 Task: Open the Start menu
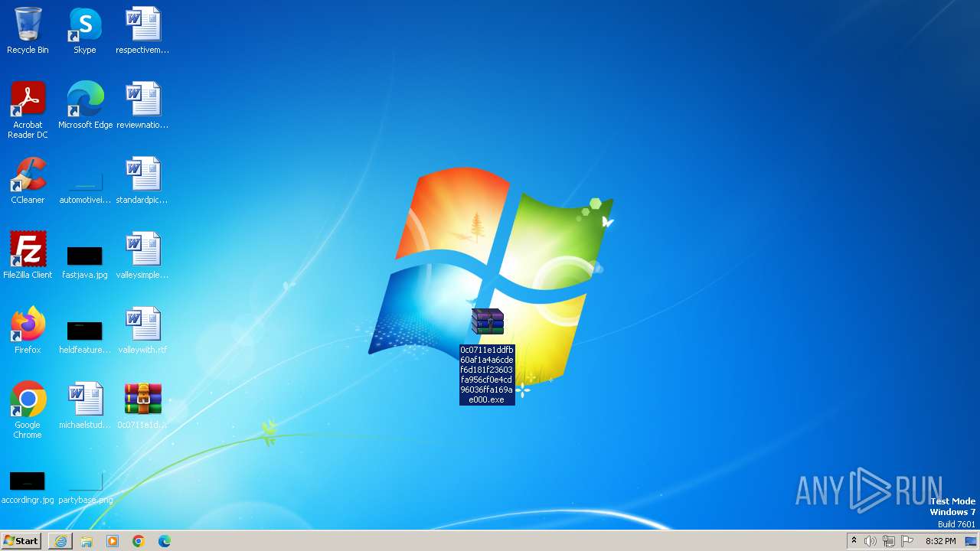(x=21, y=541)
